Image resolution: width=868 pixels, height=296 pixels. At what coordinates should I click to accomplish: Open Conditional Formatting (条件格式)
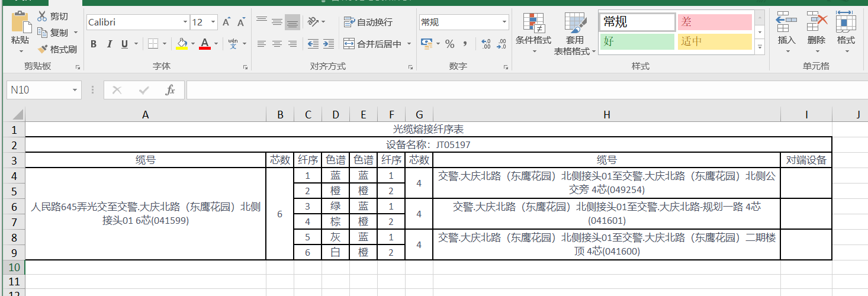[533, 33]
